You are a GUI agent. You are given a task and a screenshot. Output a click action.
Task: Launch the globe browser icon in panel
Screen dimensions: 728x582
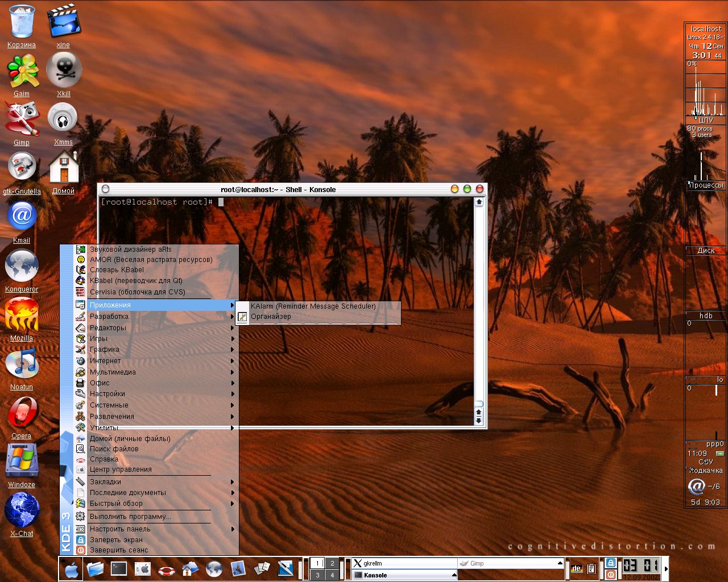coord(214,569)
